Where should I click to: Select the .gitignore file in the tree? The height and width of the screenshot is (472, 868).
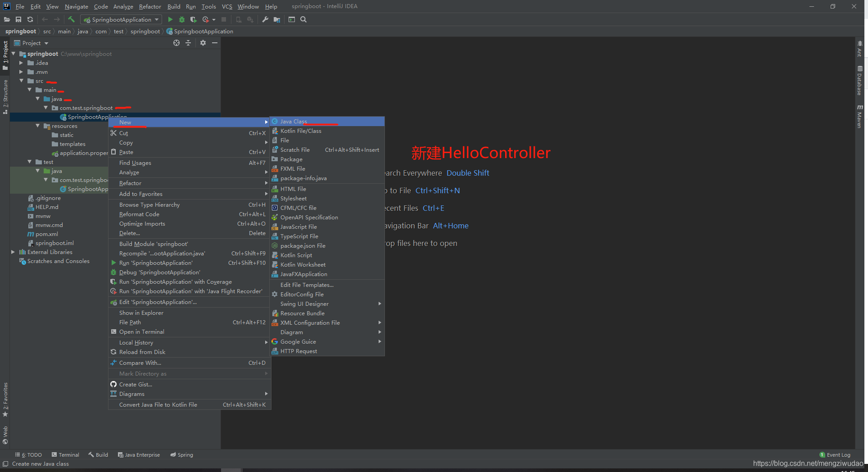point(48,198)
